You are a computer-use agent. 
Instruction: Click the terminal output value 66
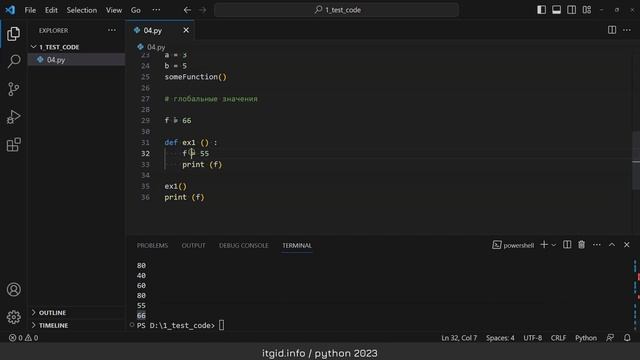tap(141, 315)
